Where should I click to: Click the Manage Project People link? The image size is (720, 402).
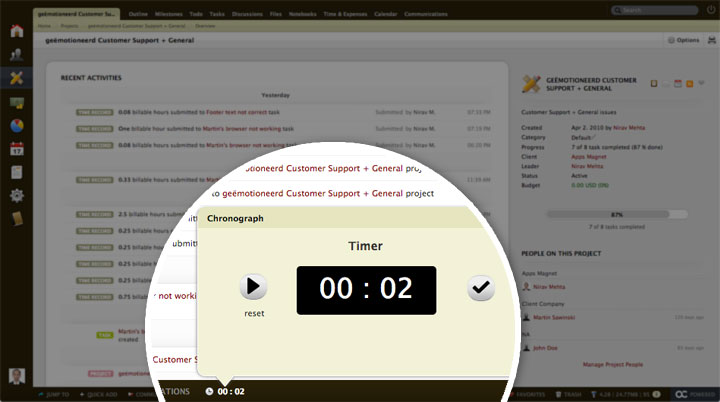tap(613, 364)
